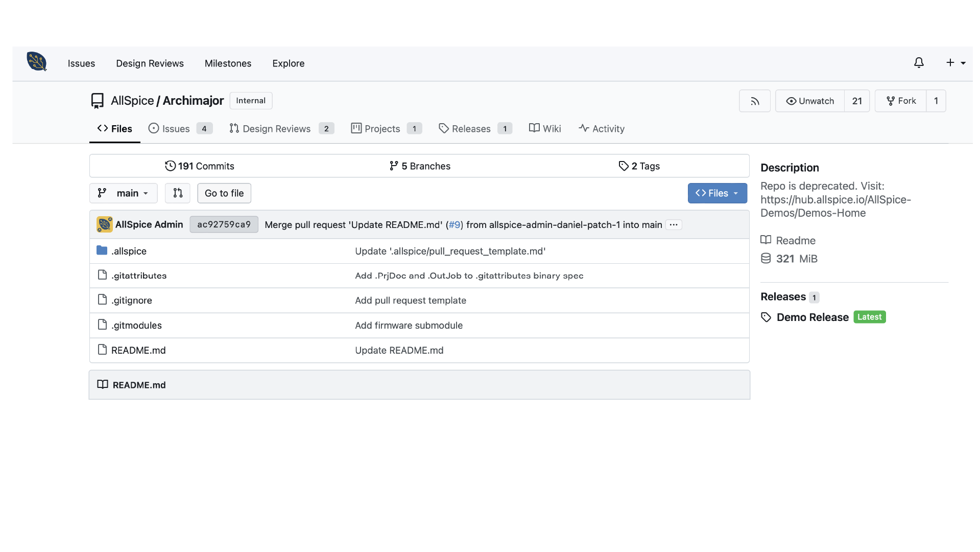
Task: Click the AllSpice Admin avatar
Action: pos(104,224)
